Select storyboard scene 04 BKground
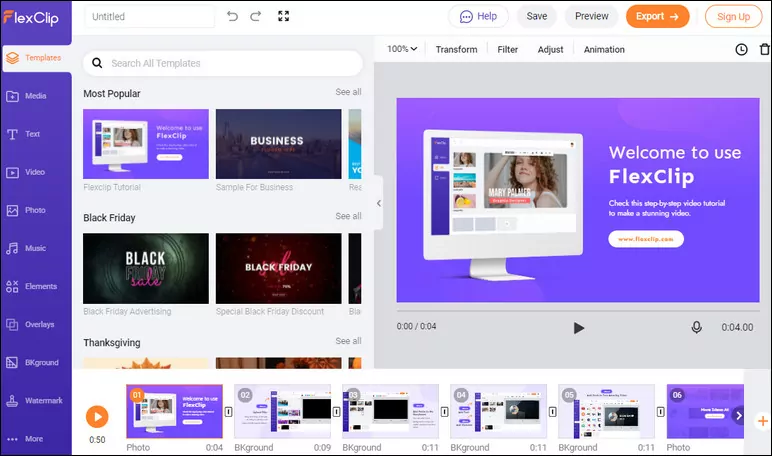772x456 pixels. click(x=499, y=412)
